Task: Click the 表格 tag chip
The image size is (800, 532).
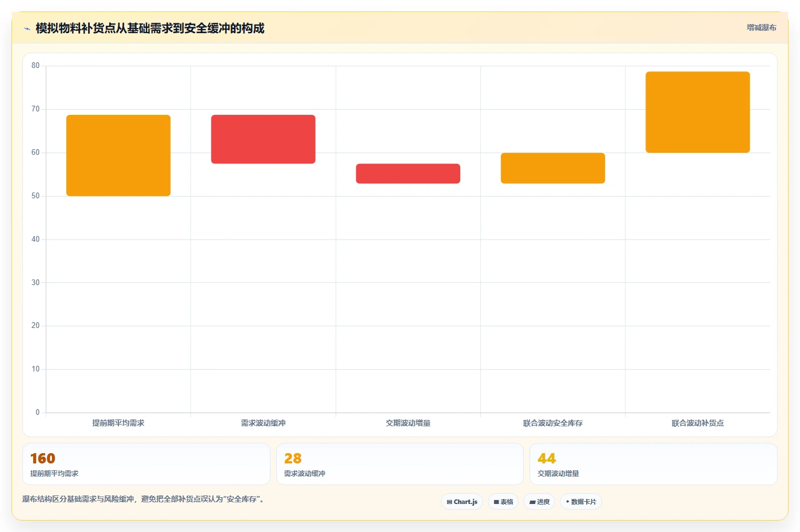Action: tap(503, 502)
